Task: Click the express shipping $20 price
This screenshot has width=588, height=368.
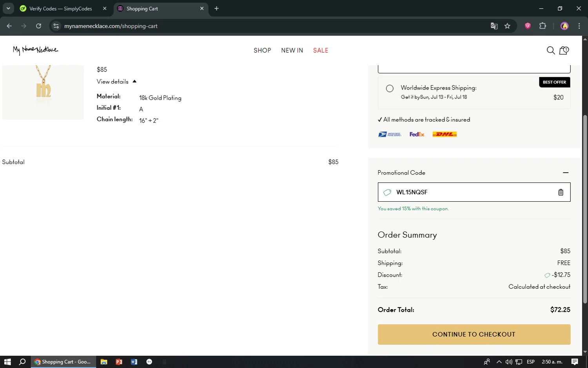Action: tap(558, 97)
